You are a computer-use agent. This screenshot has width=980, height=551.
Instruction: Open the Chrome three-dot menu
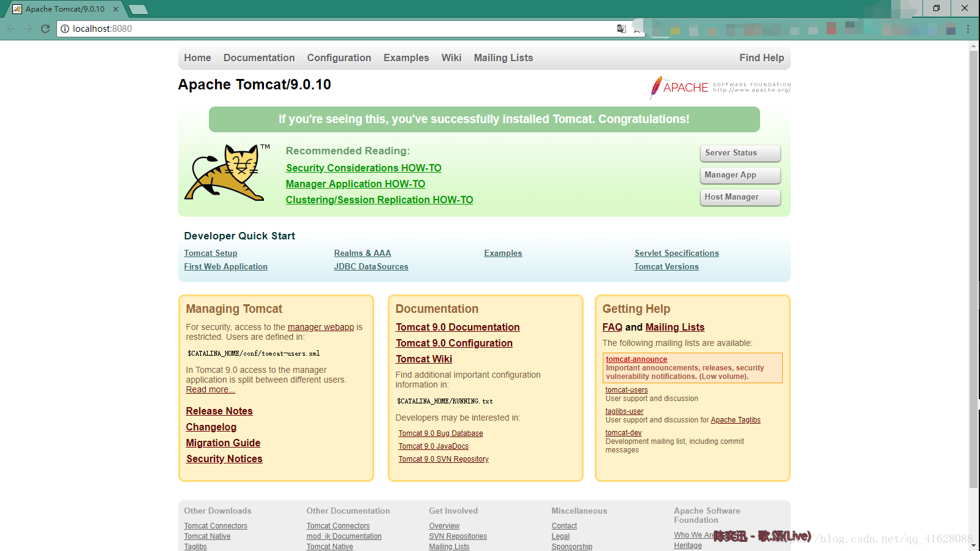[x=968, y=29]
